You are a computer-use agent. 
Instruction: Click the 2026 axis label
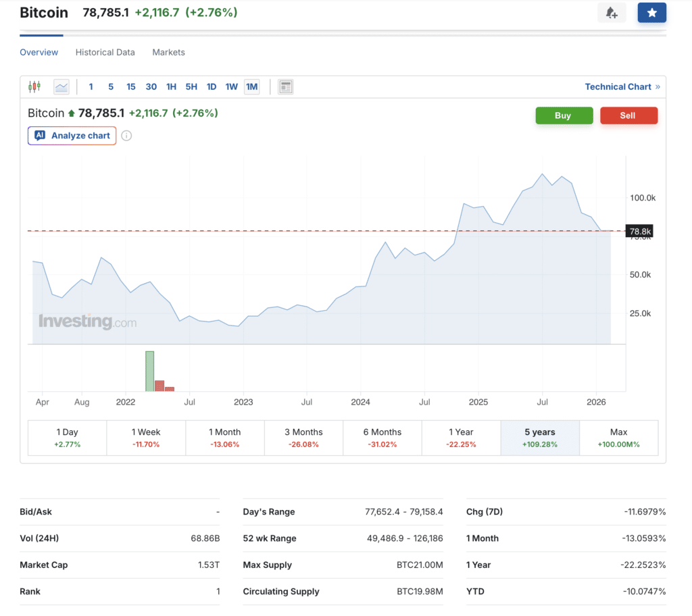(x=596, y=402)
